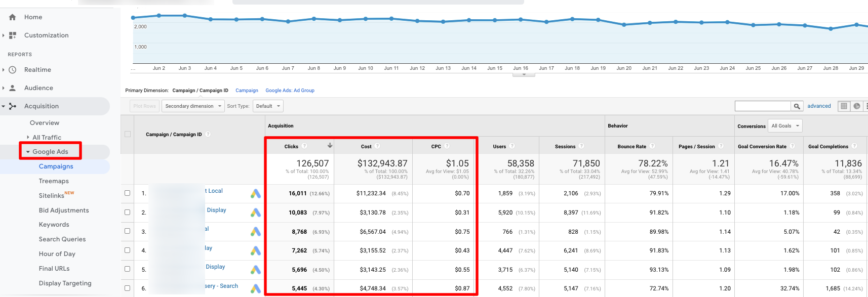Tick the checkbox for row 3
This screenshot has width=868, height=297.
(x=128, y=231)
